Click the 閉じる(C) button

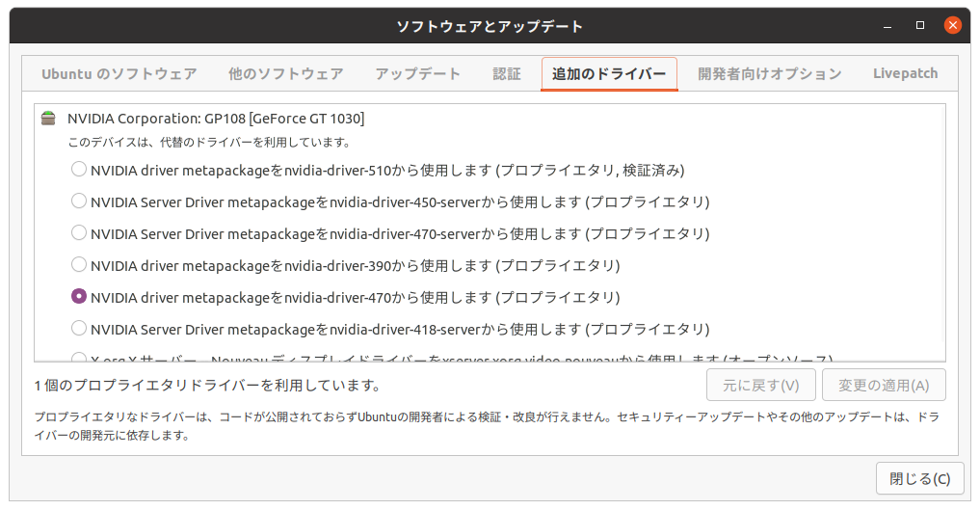[x=919, y=479]
